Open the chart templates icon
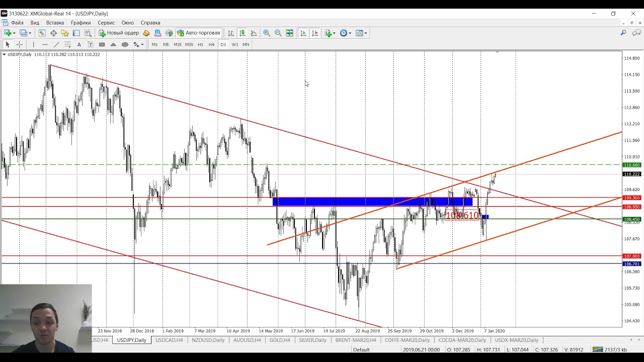The height and width of the screenshot is (362, 644). point(359,33)
